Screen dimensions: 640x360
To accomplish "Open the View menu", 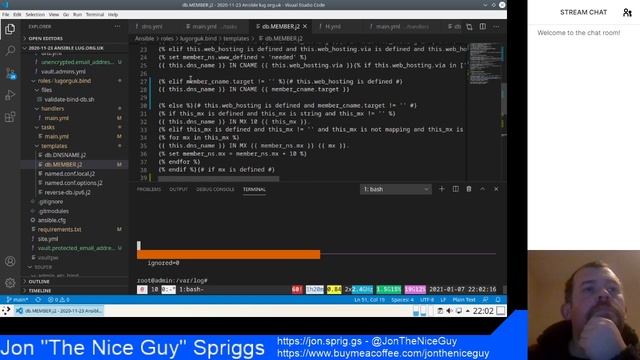I will tap(54, 14).
